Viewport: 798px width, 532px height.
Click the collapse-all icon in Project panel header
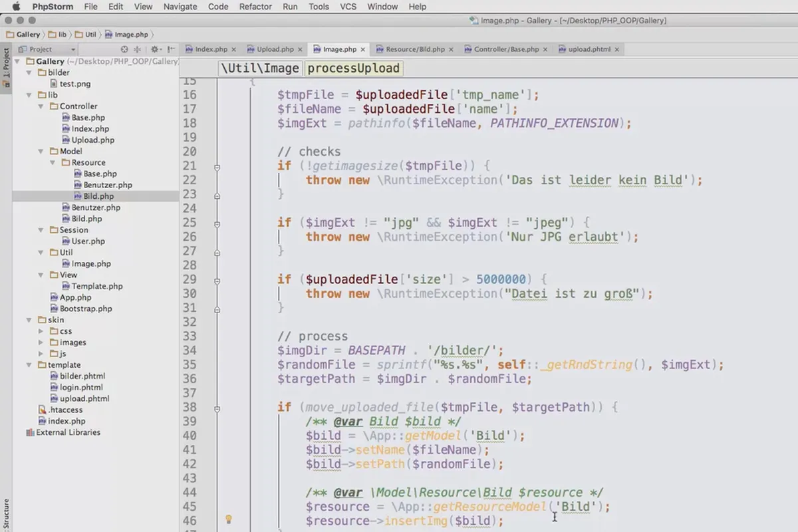(138, 49)
